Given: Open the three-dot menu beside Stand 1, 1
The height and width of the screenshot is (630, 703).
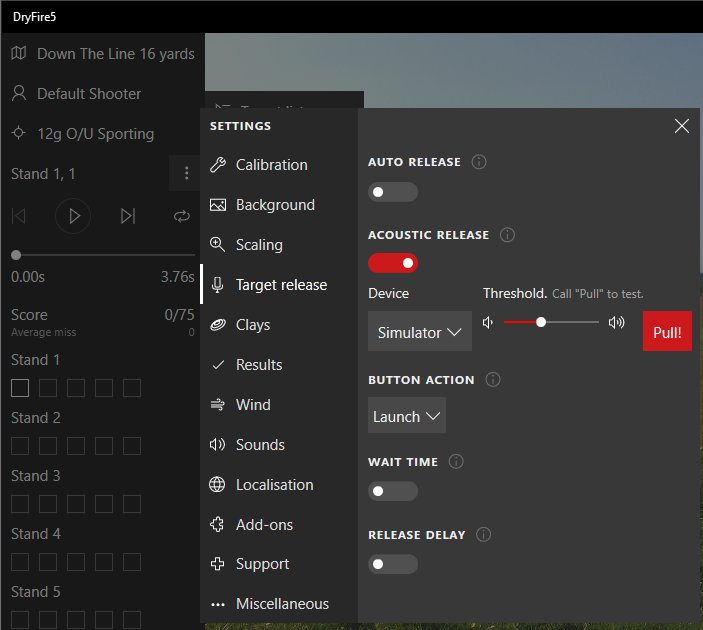Looking at the screenshot, I should 186,174.
